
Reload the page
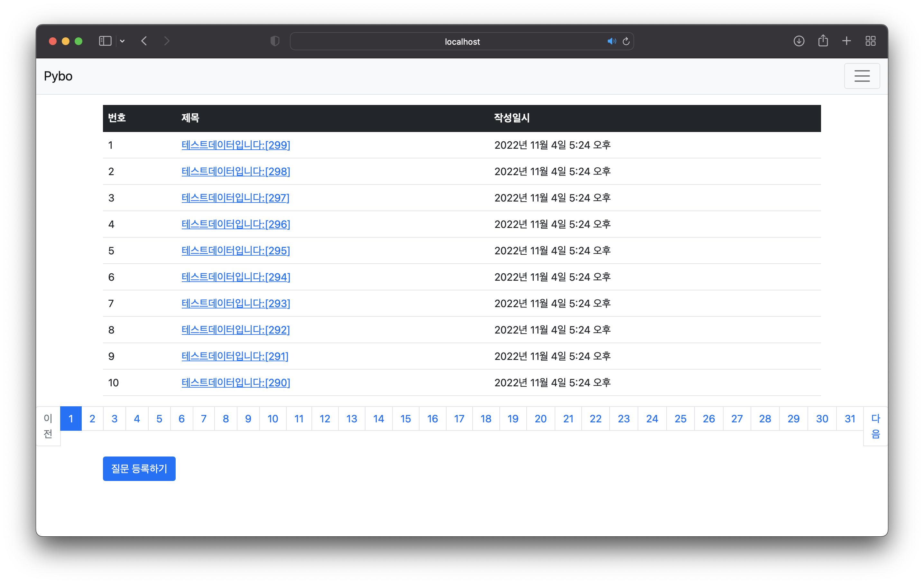626,41
